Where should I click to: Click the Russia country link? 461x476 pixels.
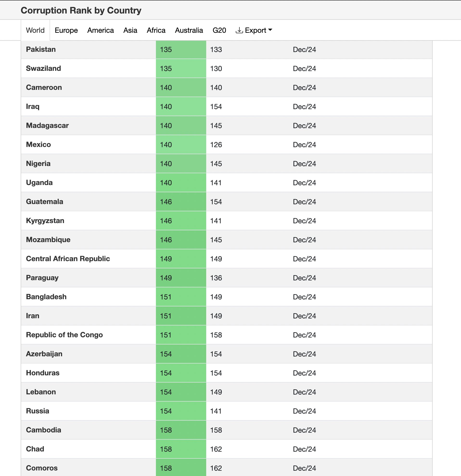point(38,411)
